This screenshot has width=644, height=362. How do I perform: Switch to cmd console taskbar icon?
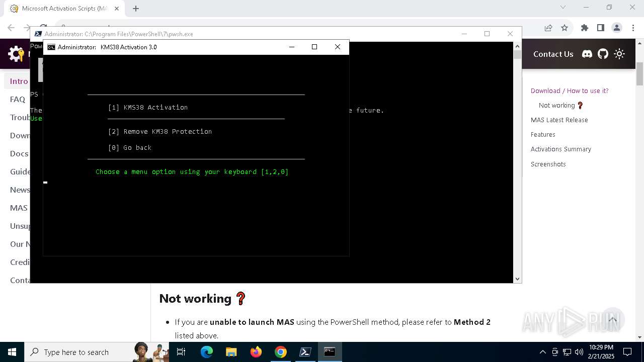[330, 352]
